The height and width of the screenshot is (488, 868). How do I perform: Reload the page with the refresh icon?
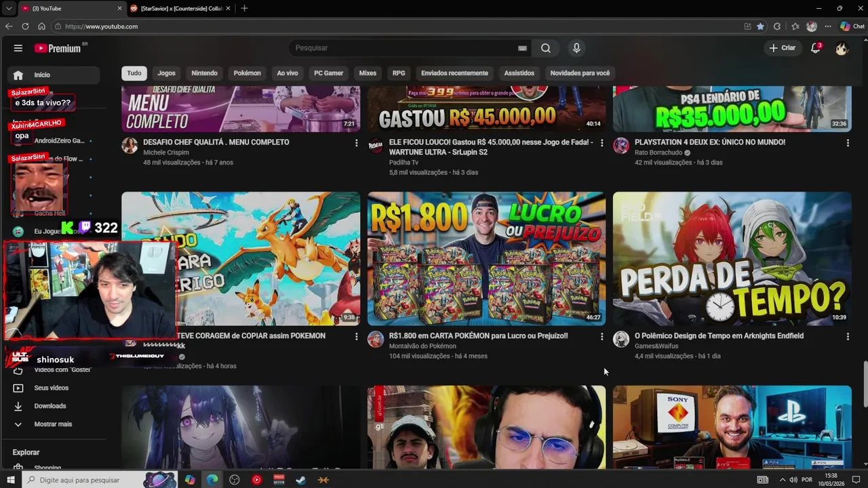pos(25,26)
